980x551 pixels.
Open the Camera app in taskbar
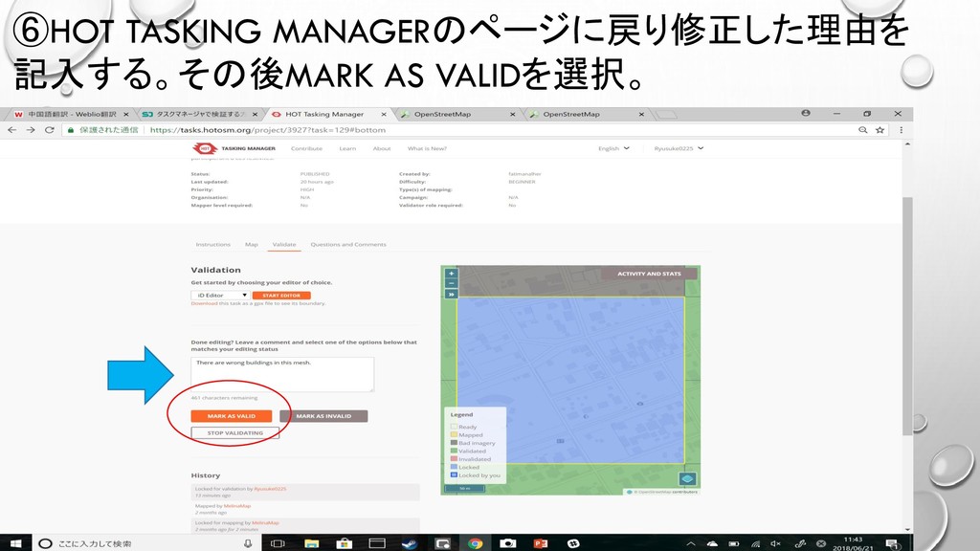coord(507,543)
